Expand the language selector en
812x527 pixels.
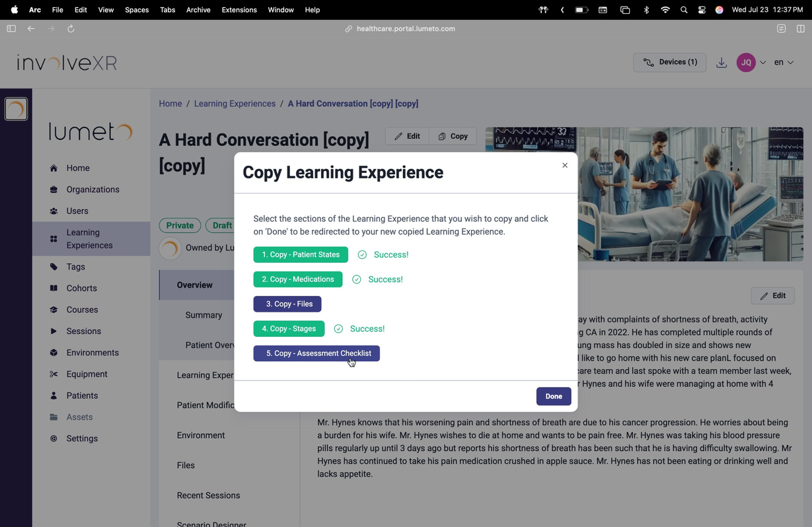click(784, 62)
